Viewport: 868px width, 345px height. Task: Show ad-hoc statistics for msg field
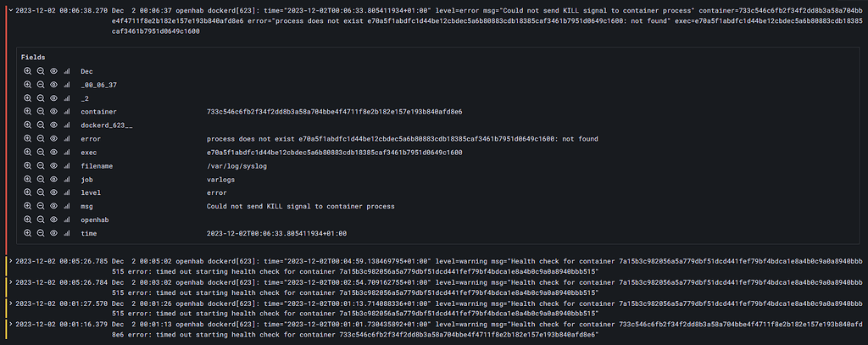[67, 207]
